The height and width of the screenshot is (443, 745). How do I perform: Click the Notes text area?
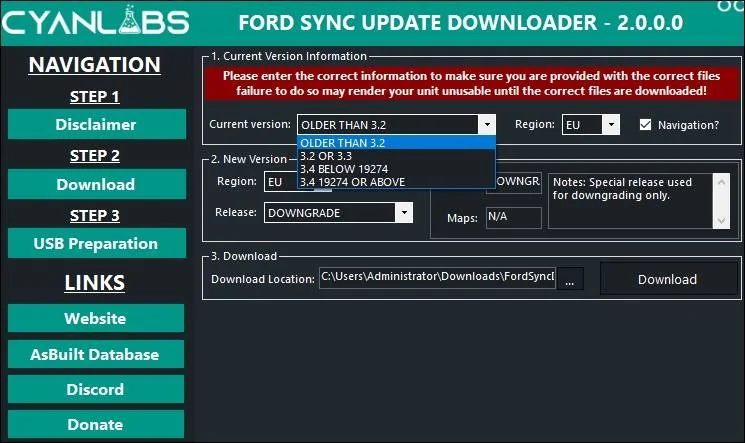[x=630, y=201]
